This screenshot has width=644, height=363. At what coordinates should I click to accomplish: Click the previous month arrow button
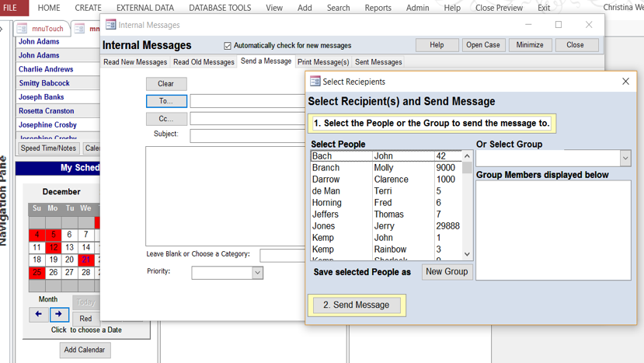pos(38,314)
